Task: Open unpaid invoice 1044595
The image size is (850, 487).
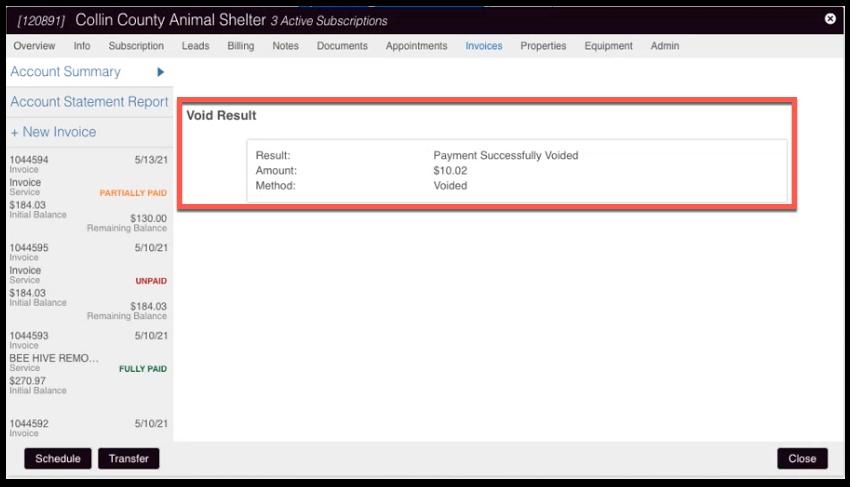Action: pos(88,280)
